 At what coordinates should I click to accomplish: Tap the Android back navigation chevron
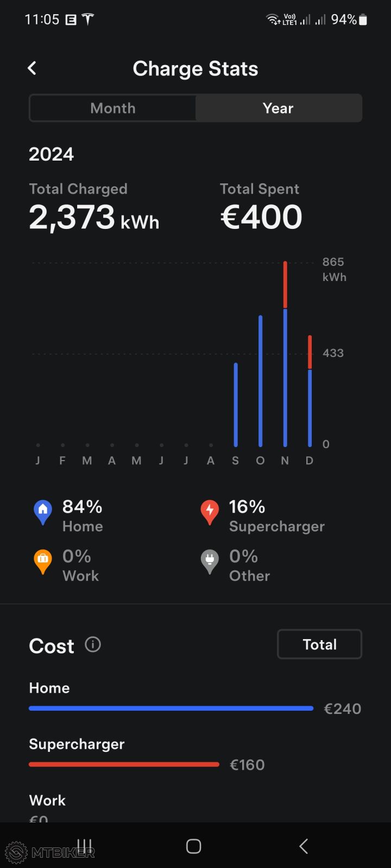(304, 846)
